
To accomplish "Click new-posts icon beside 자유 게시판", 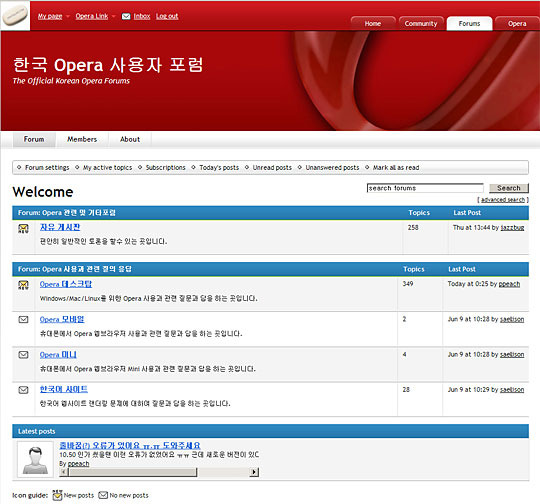I will click(23, 228).
